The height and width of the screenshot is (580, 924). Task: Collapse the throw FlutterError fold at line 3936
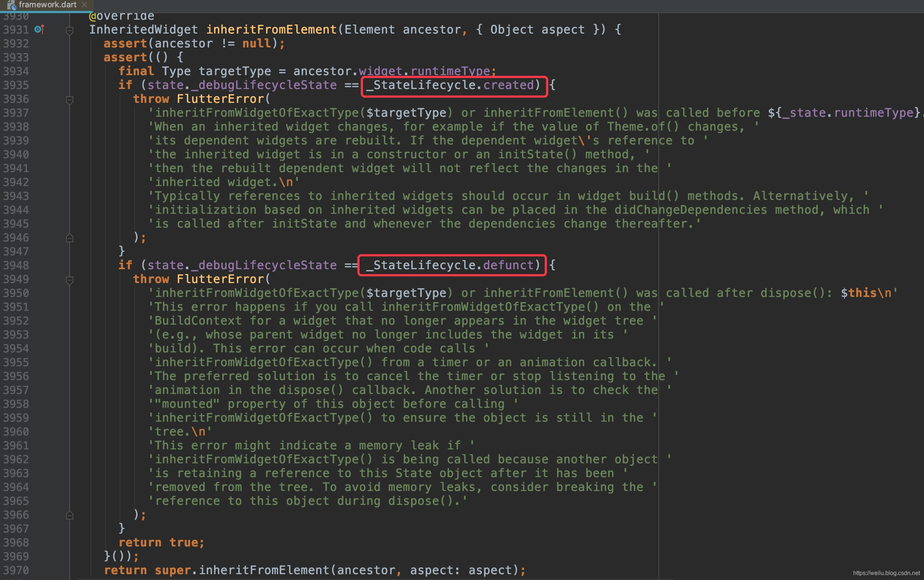pyautogui.click(x=69, y=100)
